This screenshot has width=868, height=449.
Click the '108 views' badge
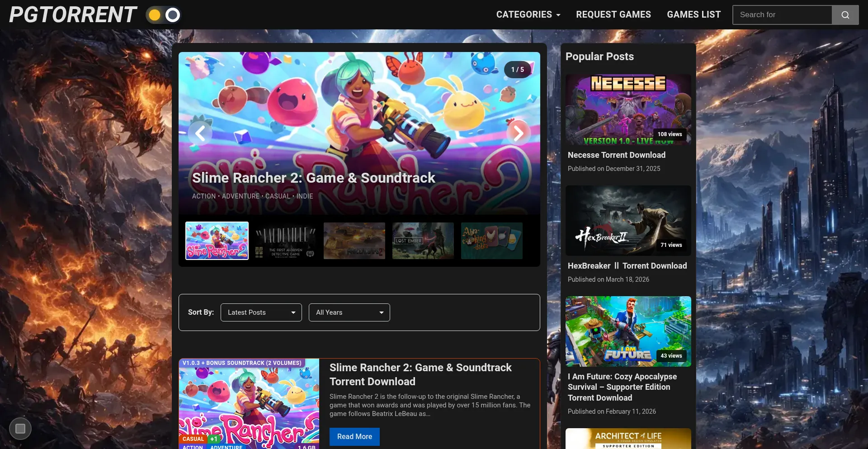pos(670,134)
